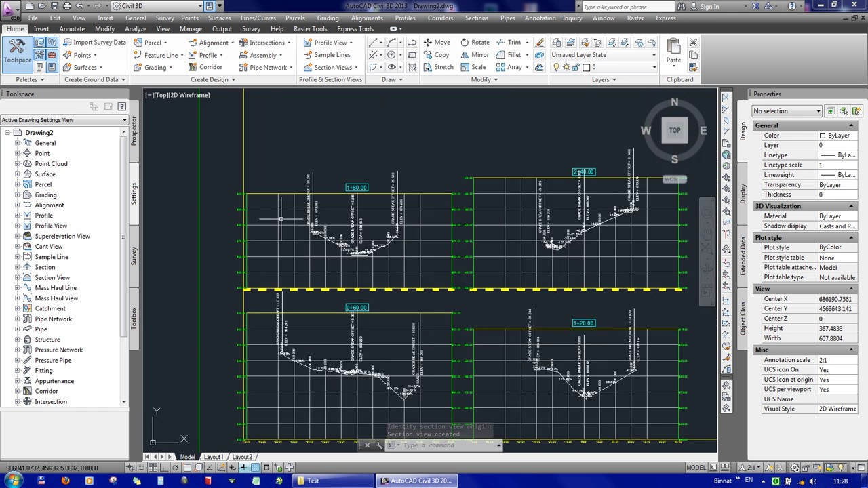868x488 pixels.
Task: Click the Import Survey Data icon
Action: pos(68,42)
